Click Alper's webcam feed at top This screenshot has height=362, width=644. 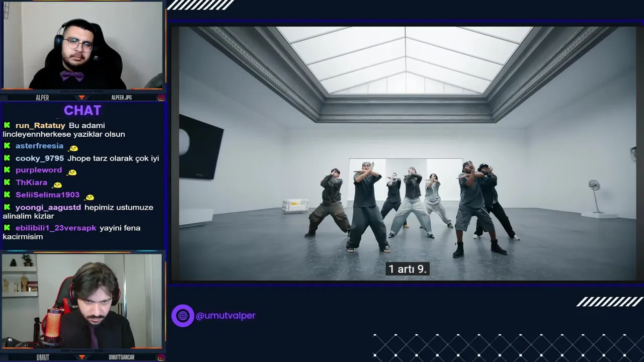point(83,46)
